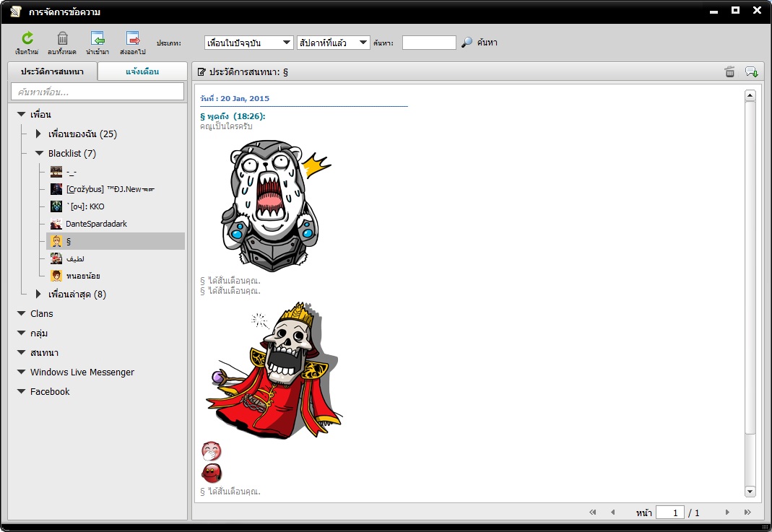
Task: Switch to แจ้งเตือน tab
Action: point(142,71)
